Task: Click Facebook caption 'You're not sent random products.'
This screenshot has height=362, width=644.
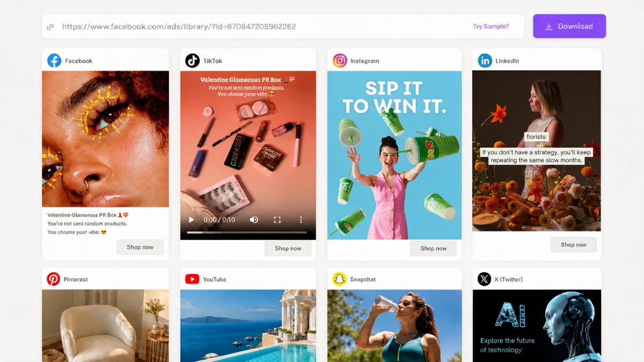Action: [87, 223]
